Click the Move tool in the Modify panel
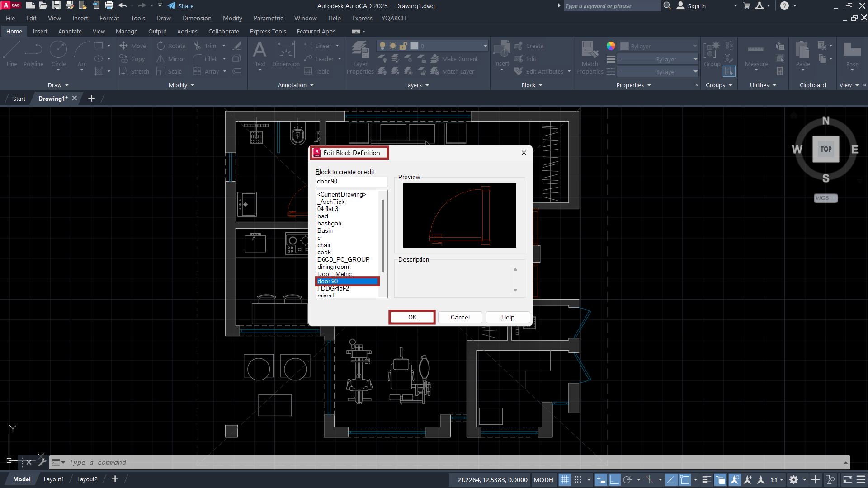Screen dimensions: 868x488 click(132, 46)
